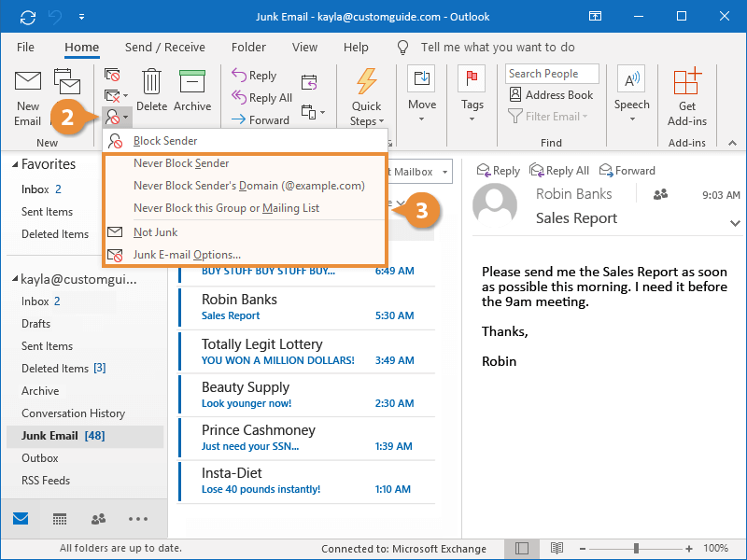Open the Tags flag dropdown

click(x=472, y=95)
